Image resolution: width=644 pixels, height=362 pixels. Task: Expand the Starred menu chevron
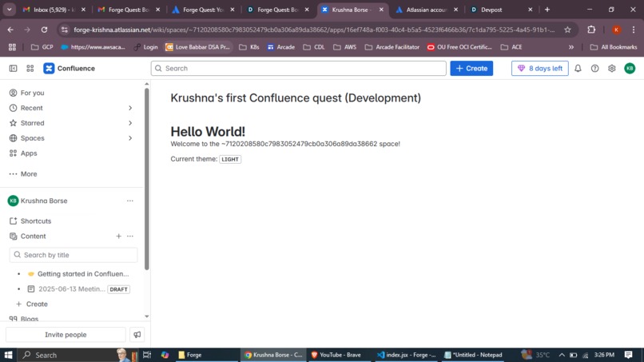[130, 123]
